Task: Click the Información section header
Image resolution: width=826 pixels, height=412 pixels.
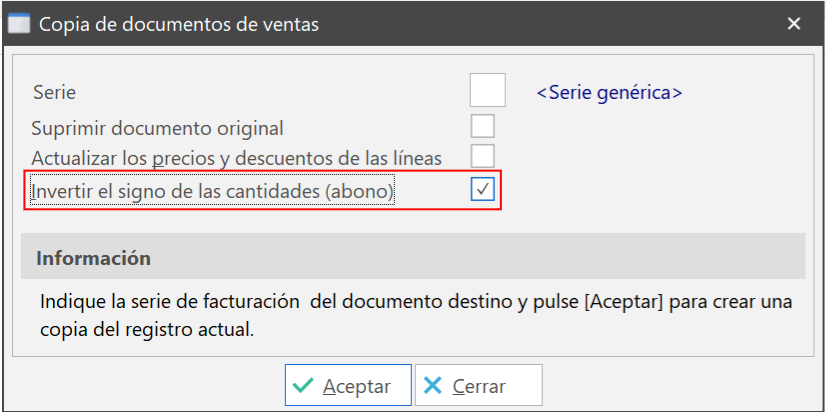Action: click(x=94, y=258)
